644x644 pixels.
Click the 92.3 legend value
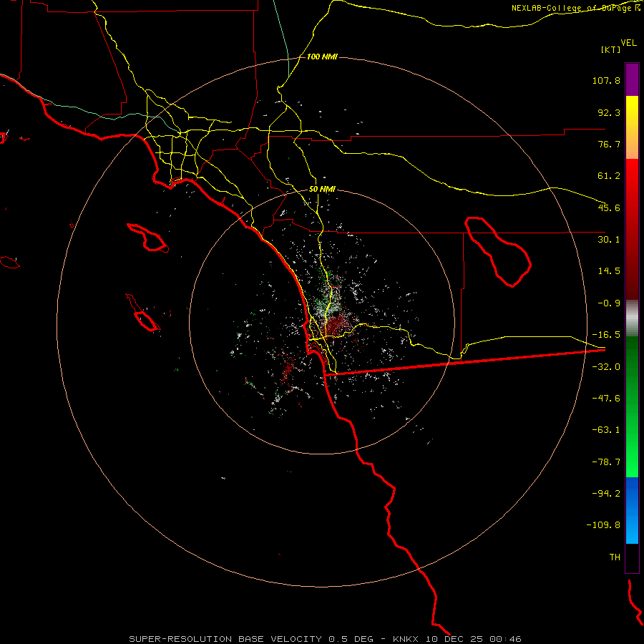(x=609, y=112)
